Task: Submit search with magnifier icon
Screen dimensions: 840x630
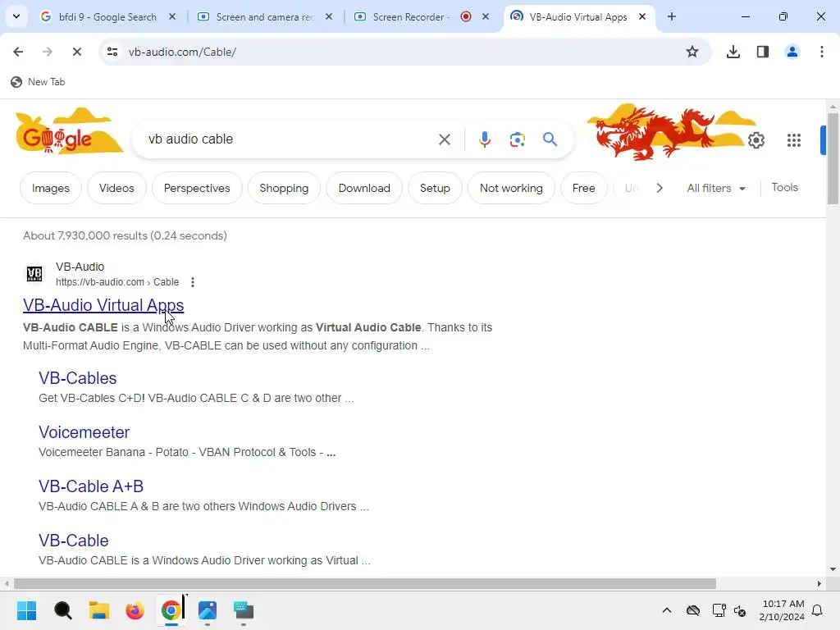Action: coord(550,139)
